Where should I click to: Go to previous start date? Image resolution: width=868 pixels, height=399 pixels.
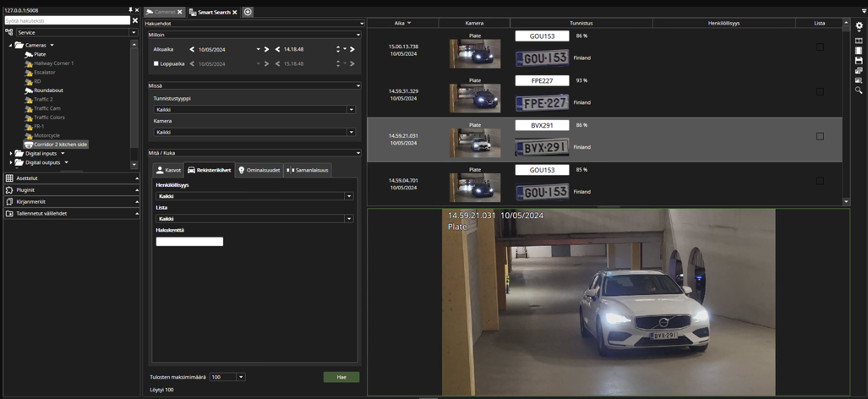pos(192,49)
